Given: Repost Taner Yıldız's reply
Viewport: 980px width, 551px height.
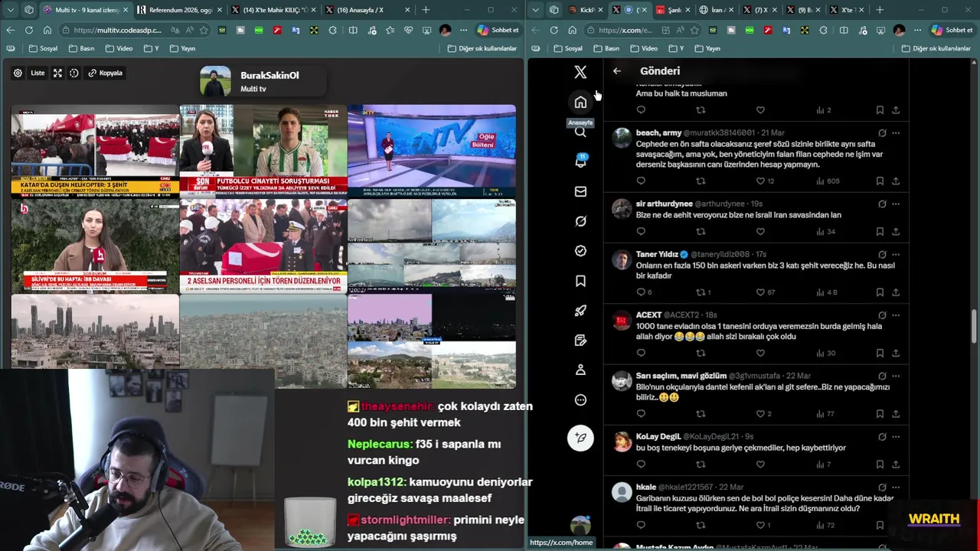Looking at the screenshot, I should (x=700, y=292).
